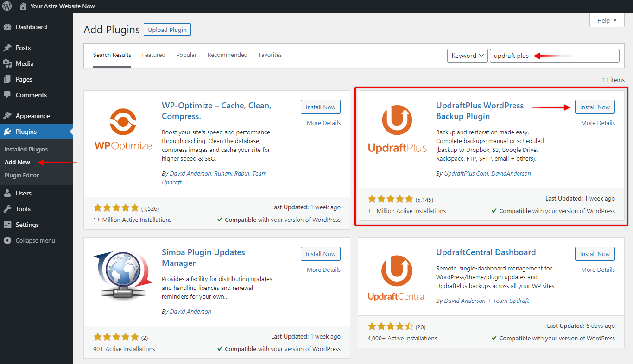This screenshot has width=633, height=364.
Task: Click the Pages icon in sidebar
Action: pyautogui.click(x=7, y=79)
